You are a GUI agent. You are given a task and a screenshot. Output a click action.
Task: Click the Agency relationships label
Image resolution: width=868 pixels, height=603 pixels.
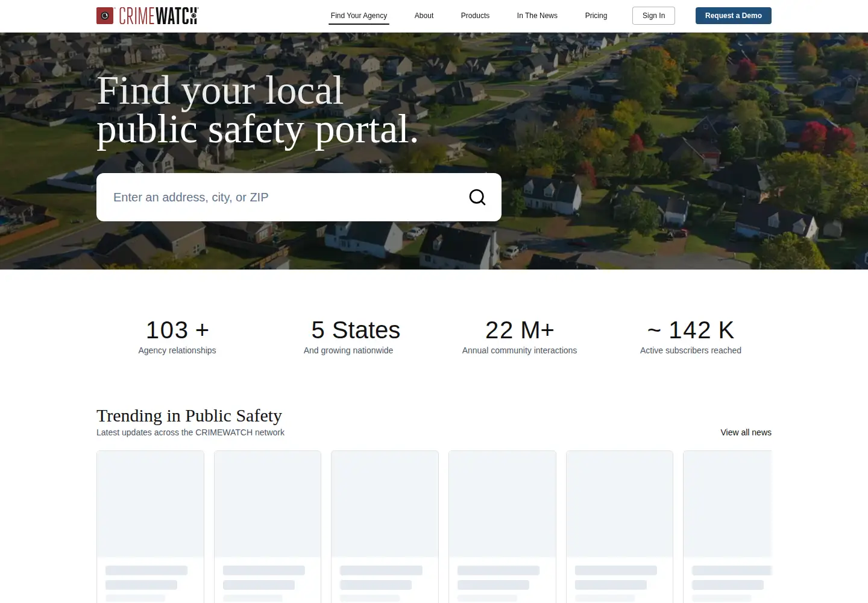tap(177, 350)
